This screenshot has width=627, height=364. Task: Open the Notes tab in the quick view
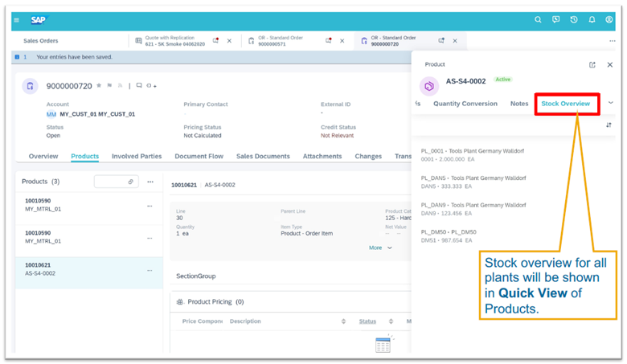[519, 104]
